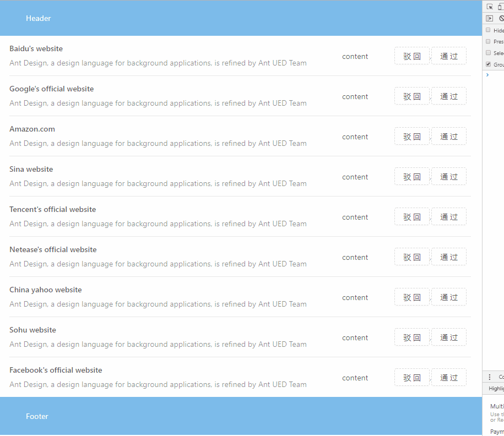Reject Google's official website with 驳回
The width and height of the screenshot is (504, 436).
(x=412, y=96)
